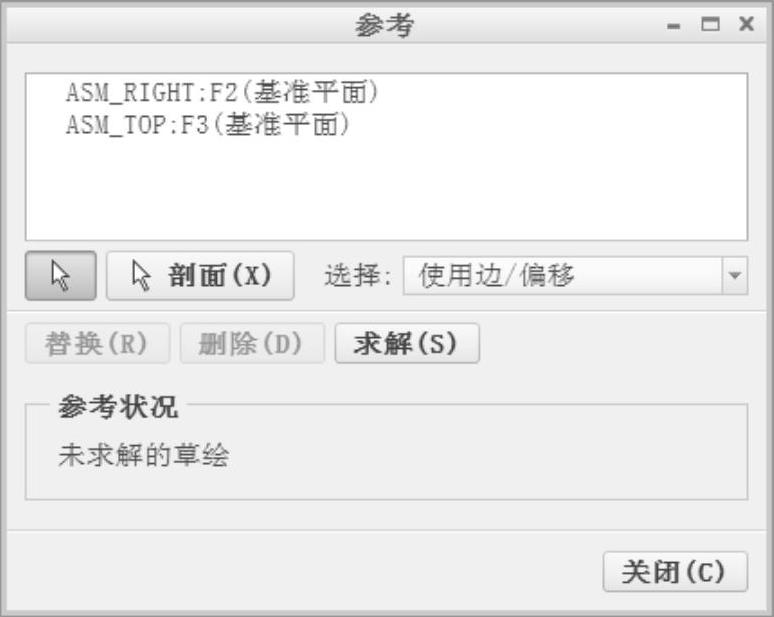
Task: Activate the reference selection arrow button
Action: (61, 275)
